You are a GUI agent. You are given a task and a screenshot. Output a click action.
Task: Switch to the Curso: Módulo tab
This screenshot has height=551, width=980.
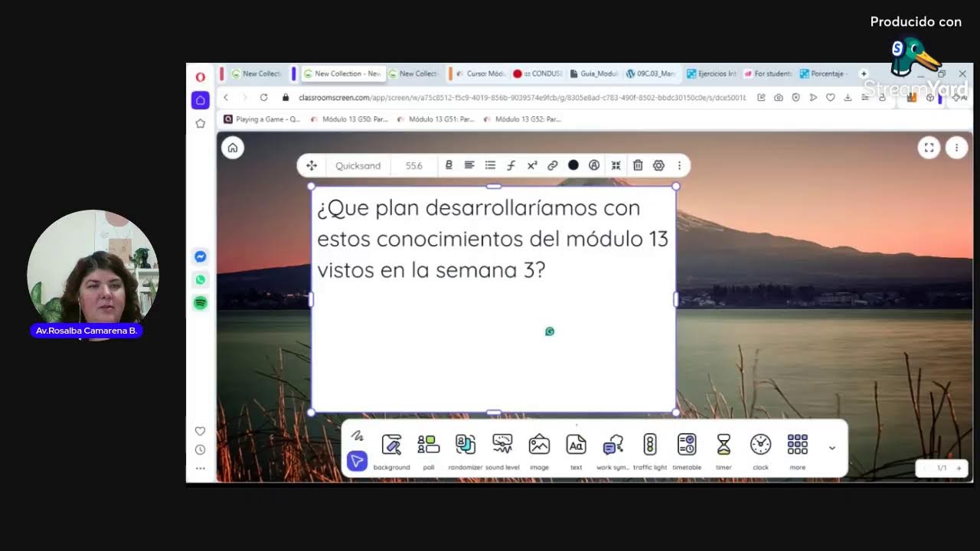(x=480, y=73)
